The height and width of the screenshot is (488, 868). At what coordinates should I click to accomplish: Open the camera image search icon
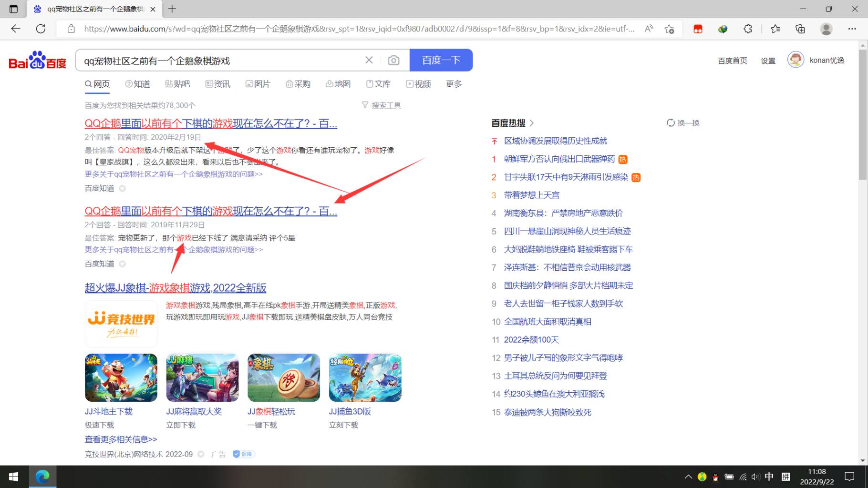click(393, 60)
